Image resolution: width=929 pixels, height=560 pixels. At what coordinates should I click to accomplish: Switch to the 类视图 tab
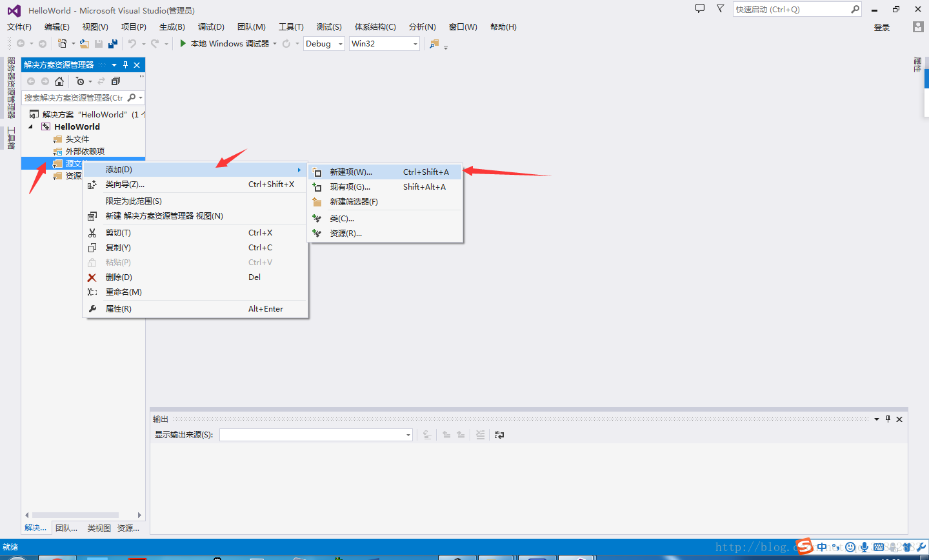click(x=99, y=528)
